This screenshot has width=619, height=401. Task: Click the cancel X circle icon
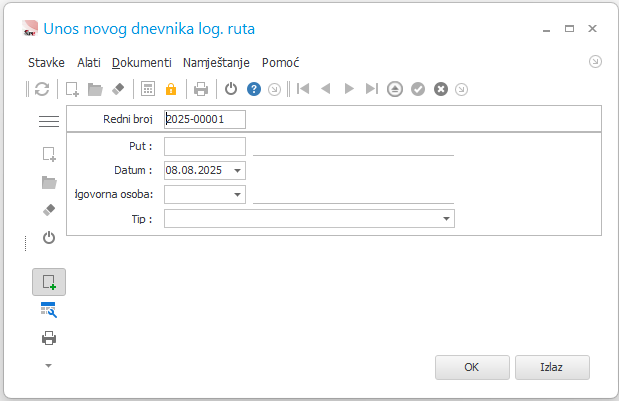441,89
